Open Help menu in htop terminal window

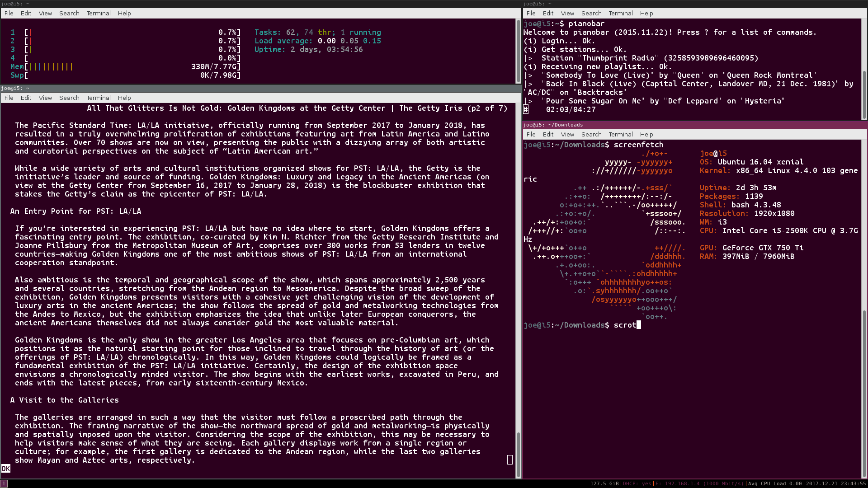click(124, 13)
